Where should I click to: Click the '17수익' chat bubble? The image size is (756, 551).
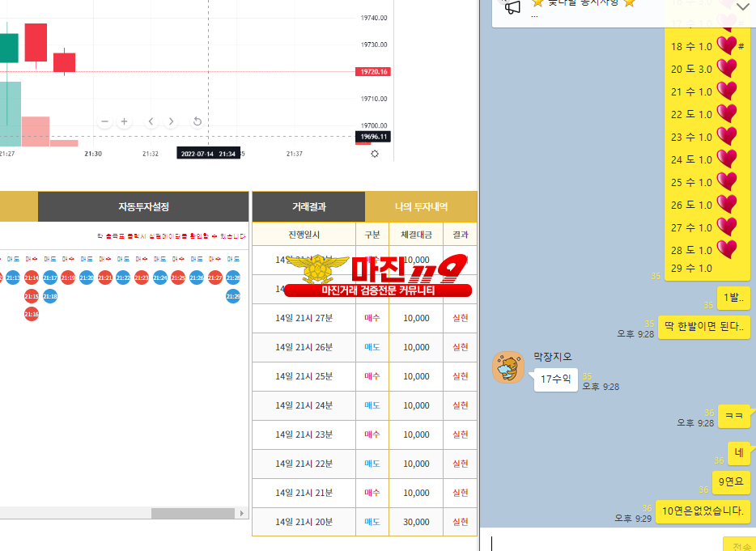556,379
